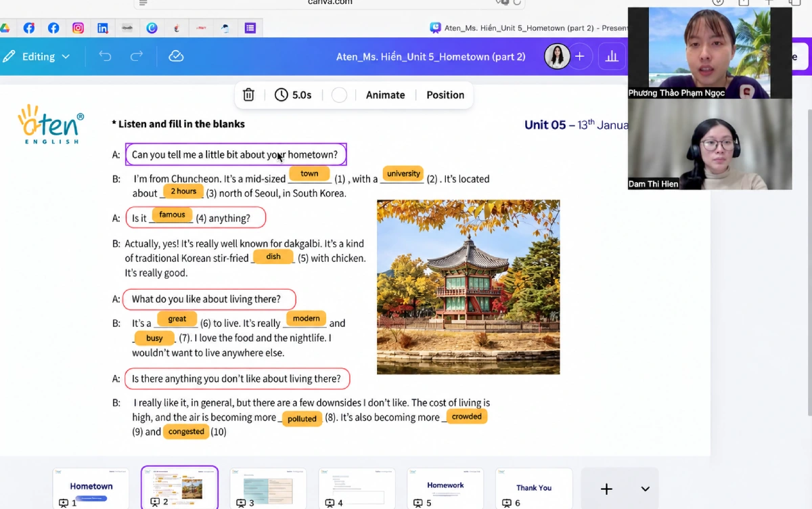Viewport: 812px width, 509px height.
Task: Open the Google Drive bookmark
Action: [4, 28]
